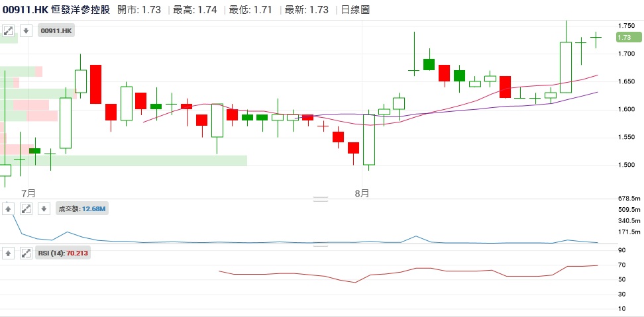This screenshot has height=317, width=644.
Task: Click the last candlestick on the chart
Action: pos(596,38)
